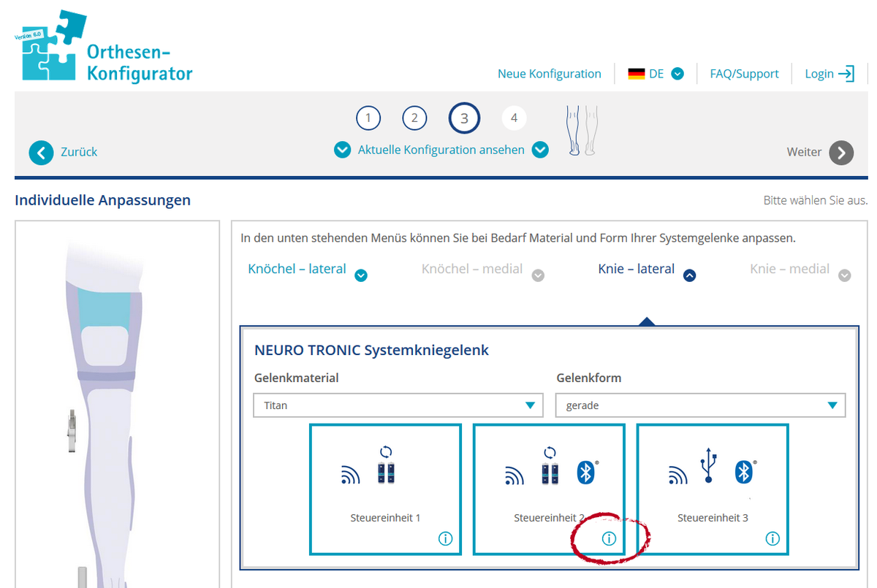The height and width of the screenshot is (588, 877).
Task: Select the Steuereinheit 3 card
Action: click(713, 489)
